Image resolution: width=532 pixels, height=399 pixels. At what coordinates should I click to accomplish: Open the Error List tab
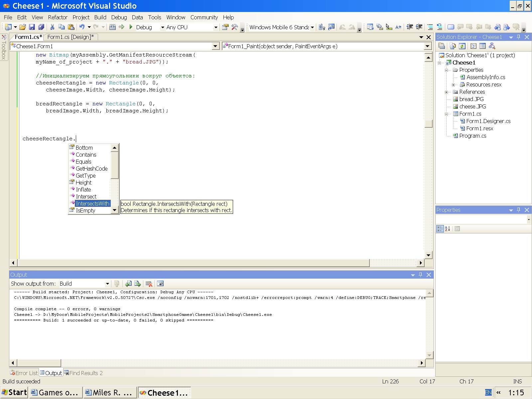tap(24, 373)
